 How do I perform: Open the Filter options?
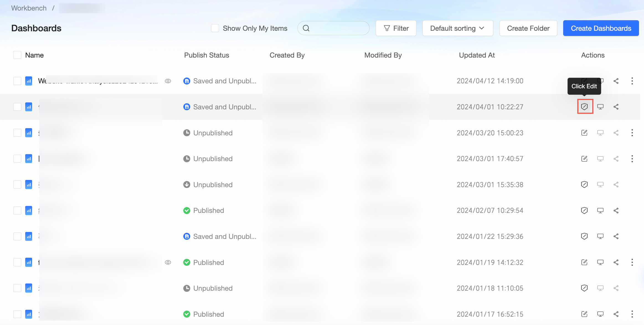click(396, 28)
